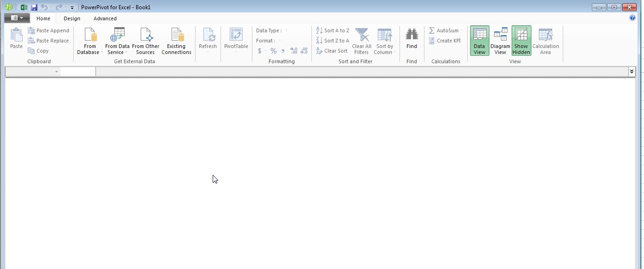
Task: Switch to Diagram View
Action: coord(500,41)
